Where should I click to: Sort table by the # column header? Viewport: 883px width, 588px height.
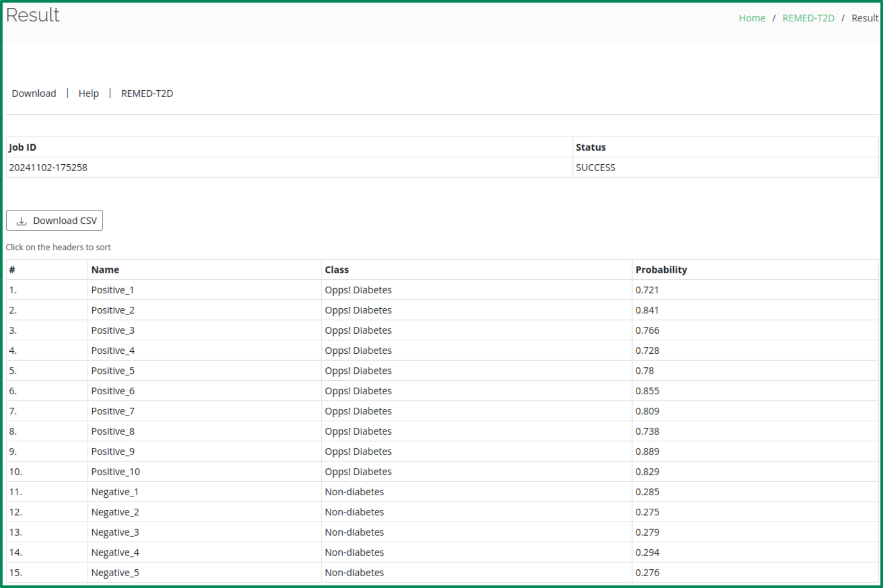point(12,270)
